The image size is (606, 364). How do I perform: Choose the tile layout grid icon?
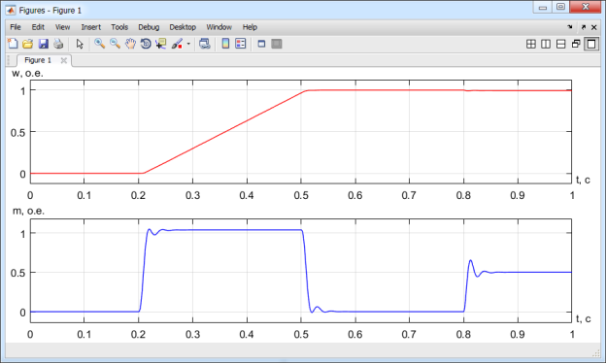click(x=531, y=44)
